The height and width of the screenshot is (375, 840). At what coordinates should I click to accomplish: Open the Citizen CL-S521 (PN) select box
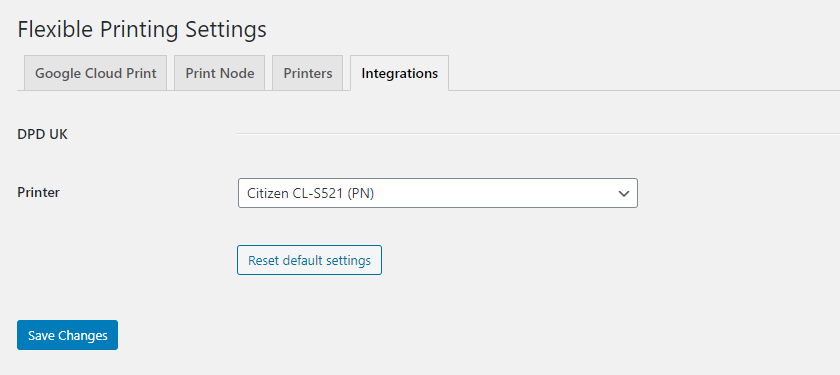pyautogui.click(x=438, y=193)
